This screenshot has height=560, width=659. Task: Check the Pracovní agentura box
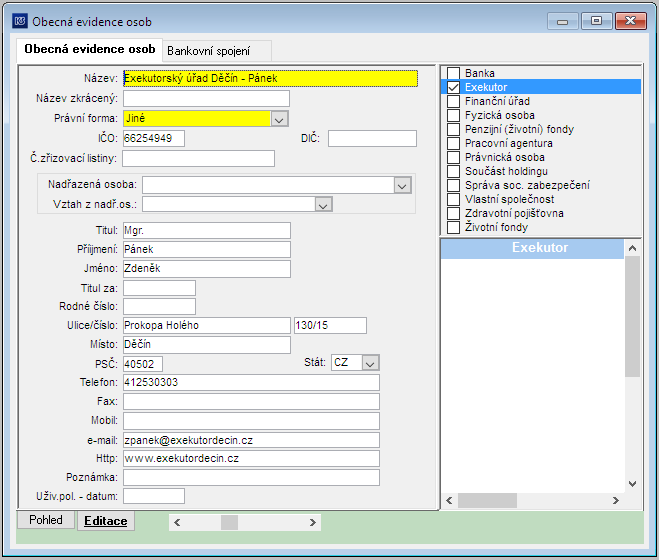(453, 143)
